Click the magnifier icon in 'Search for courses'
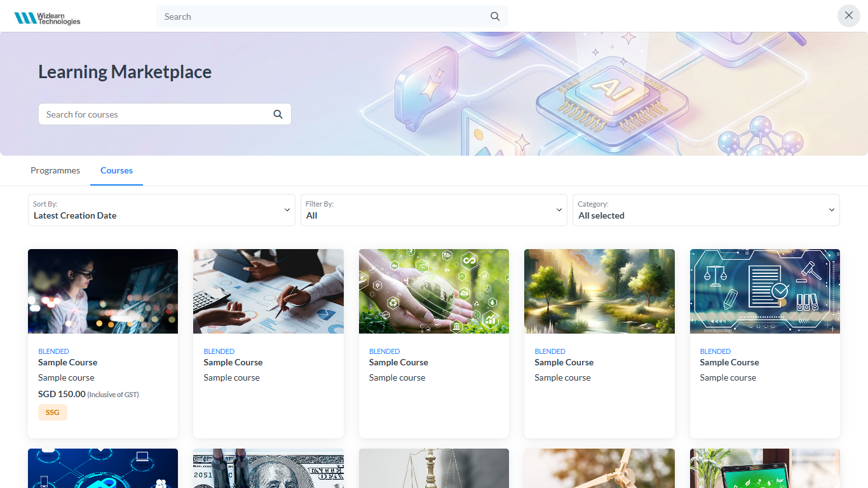The height and width of the screenshot is (488, 868). (x=278, y=114)
